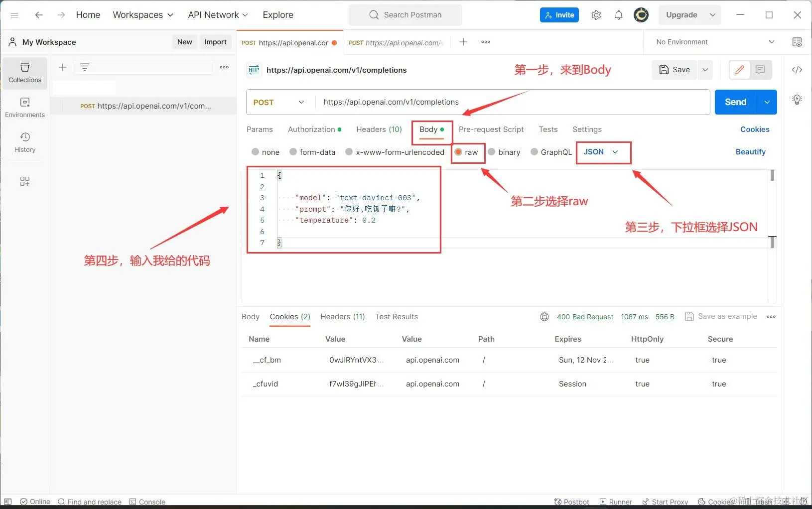
Task: Select Collections in the left sidebar
Action: [24, 73]
